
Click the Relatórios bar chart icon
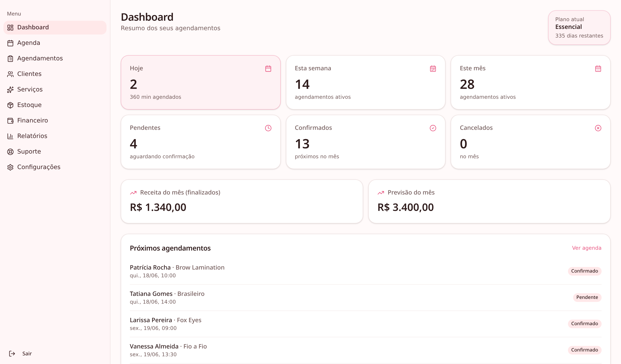(10, 136)
